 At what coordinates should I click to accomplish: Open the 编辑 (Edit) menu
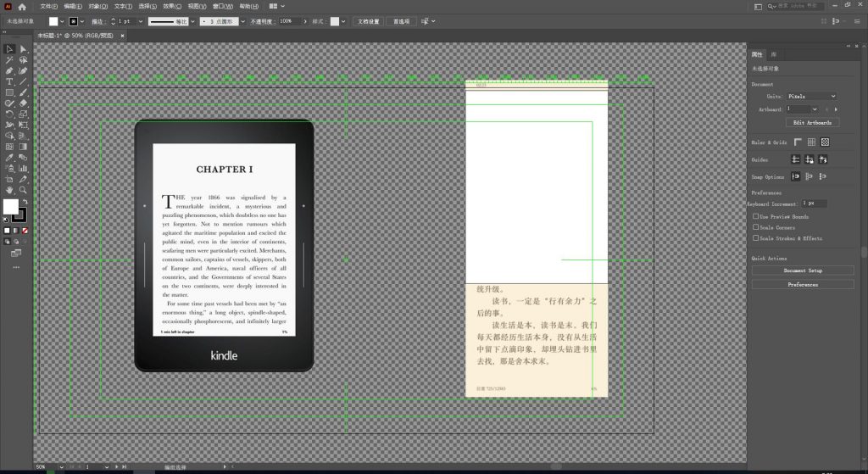coord(73,7)
